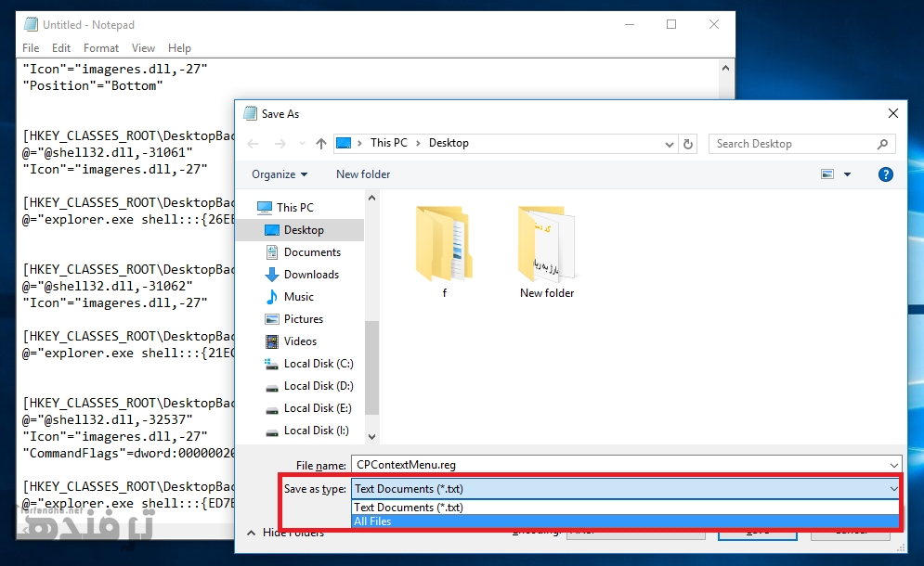Open the Save as type combo box
This screenshot has height=566, width=924.
[x=626, y=489]
